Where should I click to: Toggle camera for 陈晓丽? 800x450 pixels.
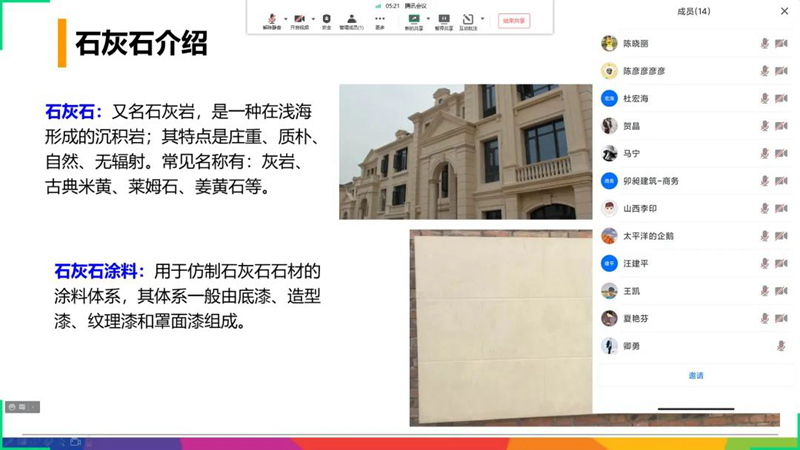(x=781, y=43)
